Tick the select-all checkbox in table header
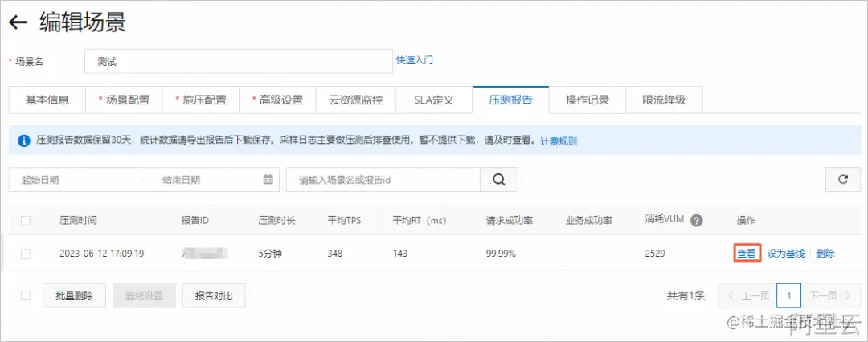Viewport: 868px width, 342px height. click(26, 220)
